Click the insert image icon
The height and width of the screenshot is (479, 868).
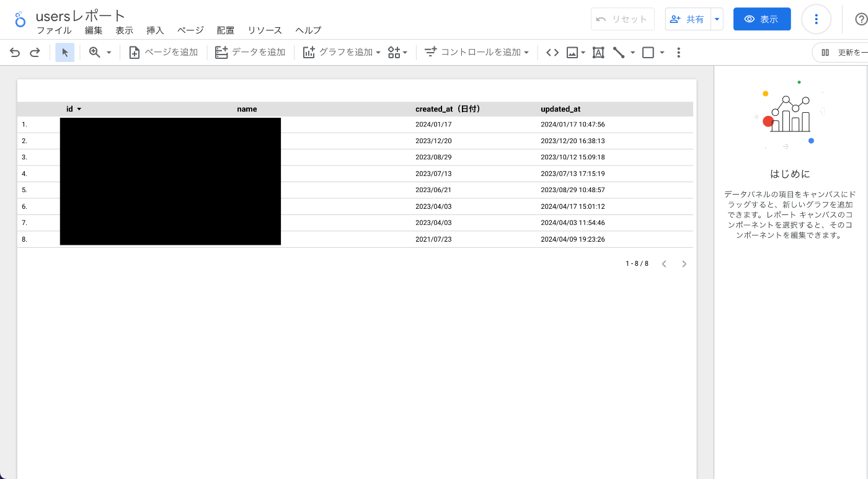572,53
